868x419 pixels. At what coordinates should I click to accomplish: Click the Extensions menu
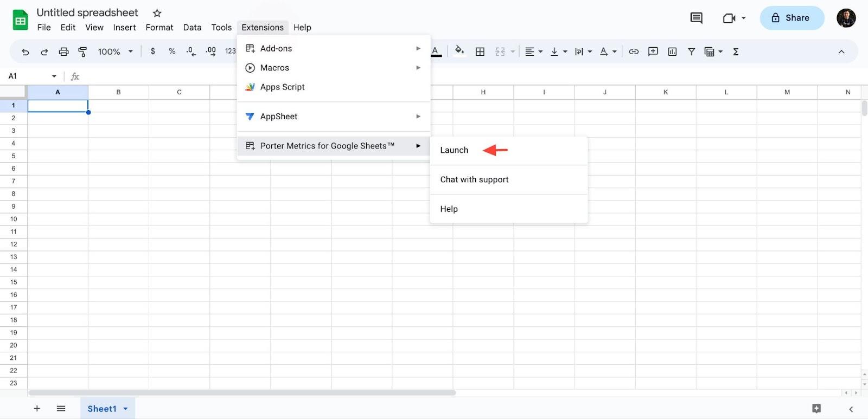pos(263,27)
